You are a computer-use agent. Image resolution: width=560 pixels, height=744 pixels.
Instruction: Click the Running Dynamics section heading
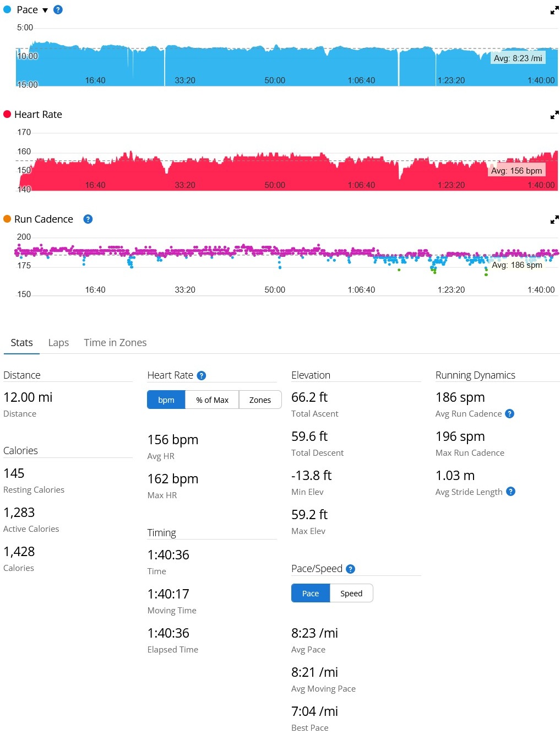coord(476,375)
